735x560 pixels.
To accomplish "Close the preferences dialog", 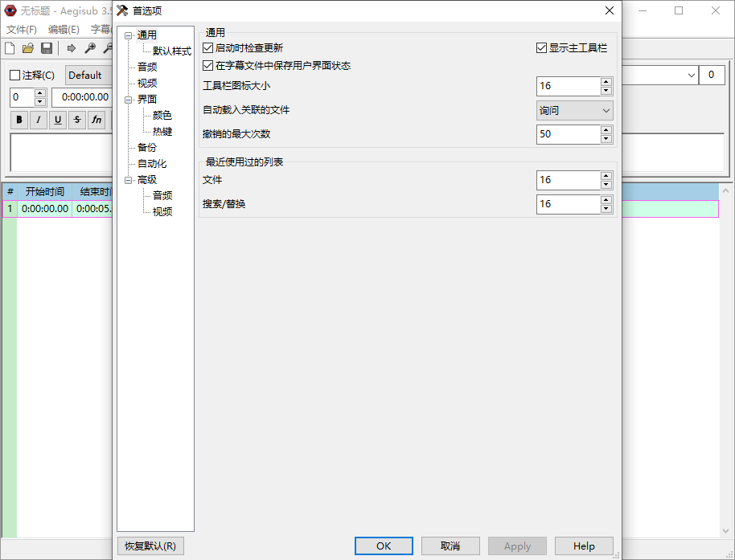I will [x=610, y=10].
